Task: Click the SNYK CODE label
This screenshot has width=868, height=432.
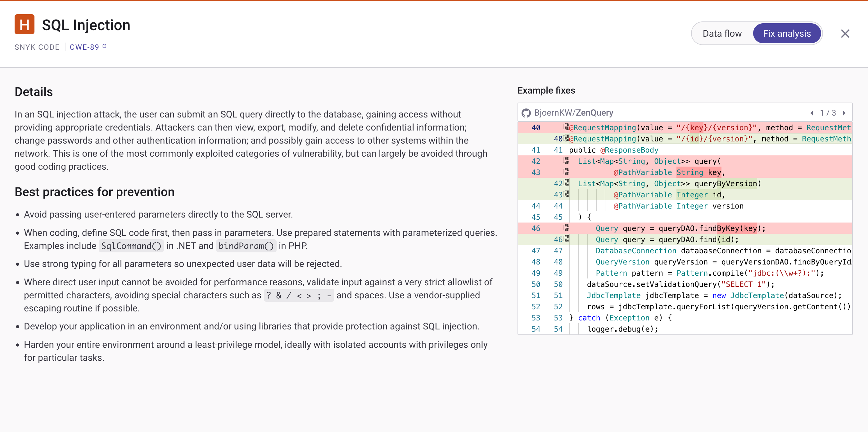Action: point(37,47)
